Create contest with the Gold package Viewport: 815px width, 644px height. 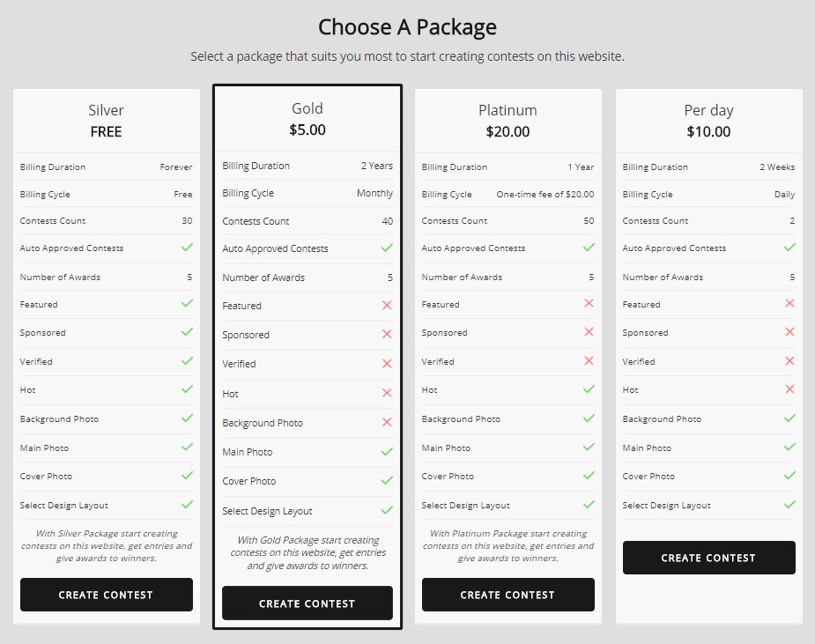(307, 603)
